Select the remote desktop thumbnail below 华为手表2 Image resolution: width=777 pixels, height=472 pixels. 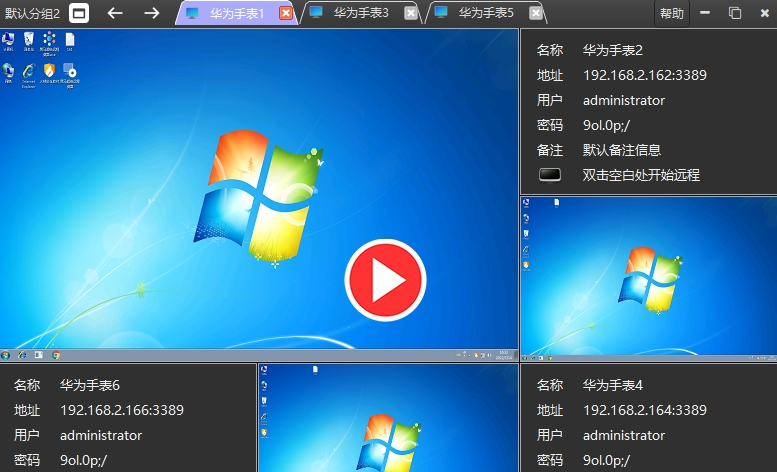click(649, 279)
